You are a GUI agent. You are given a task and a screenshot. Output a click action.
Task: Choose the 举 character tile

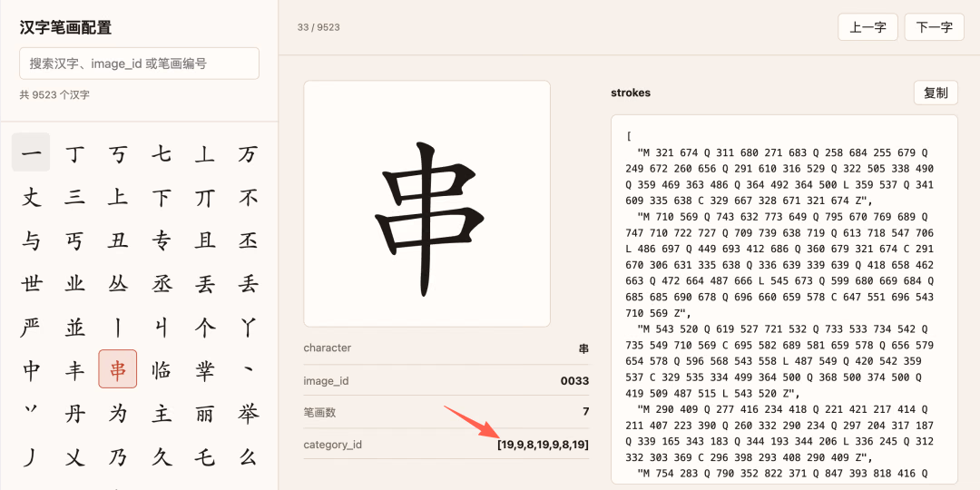pyautogui.click(x=248, y=413)
